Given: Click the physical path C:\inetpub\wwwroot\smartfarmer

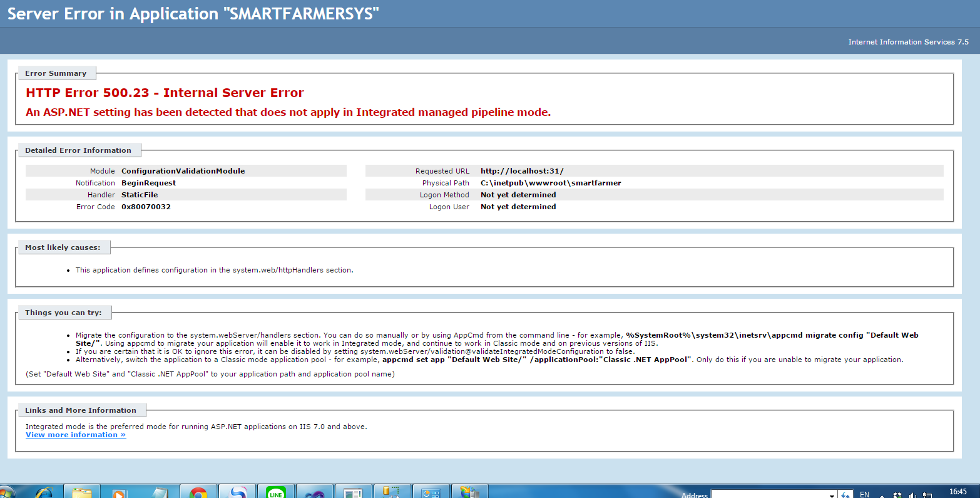Looking at the screenshot, I should click(x=551, y=183).
